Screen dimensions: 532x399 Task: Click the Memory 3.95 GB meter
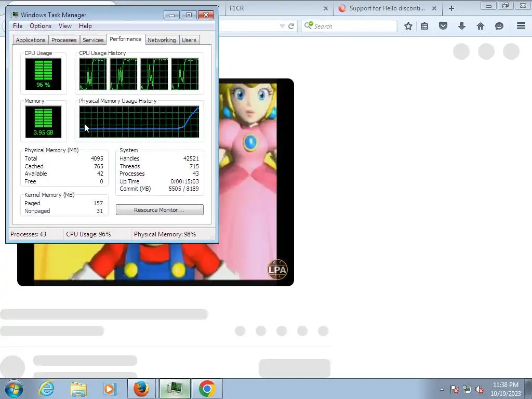point(43,122)
